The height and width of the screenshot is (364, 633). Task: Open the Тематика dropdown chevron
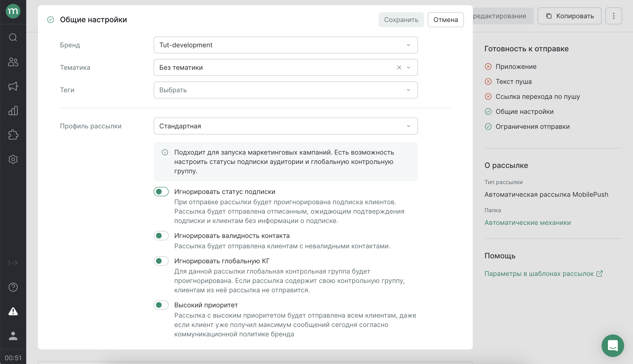pos(409,67)
